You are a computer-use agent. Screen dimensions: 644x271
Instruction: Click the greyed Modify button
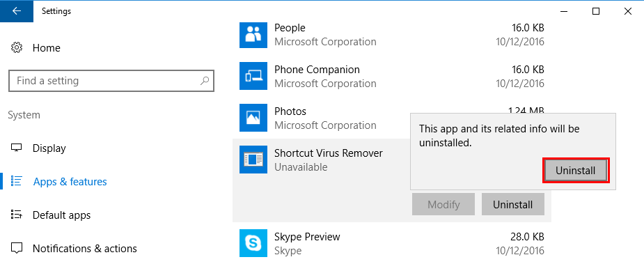[x=443, y=204]
